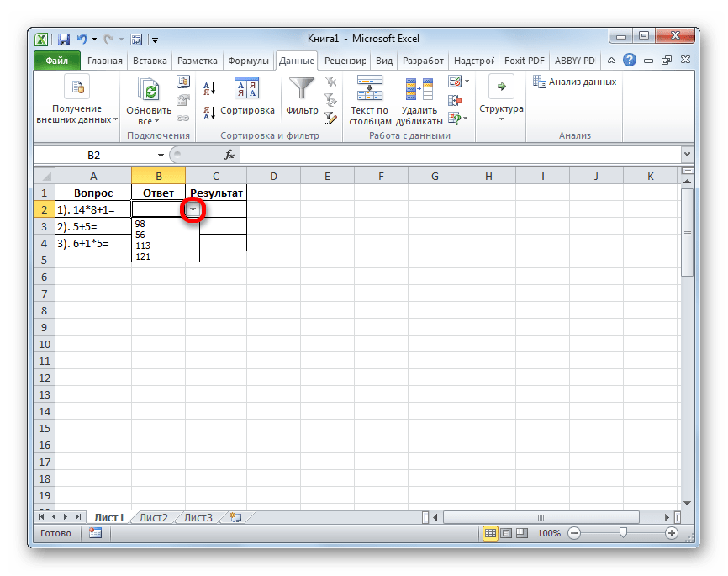Click the Advanced filter icon with pencil
Viewport: 728px width, 576px height.
(330, 118)
